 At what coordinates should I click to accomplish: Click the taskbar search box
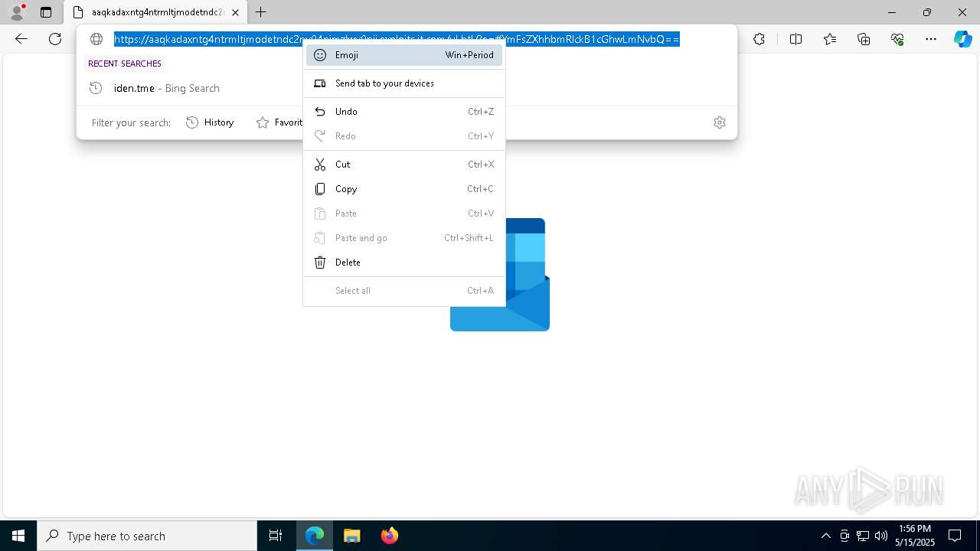pyautogui.click(x=147, y=536)
